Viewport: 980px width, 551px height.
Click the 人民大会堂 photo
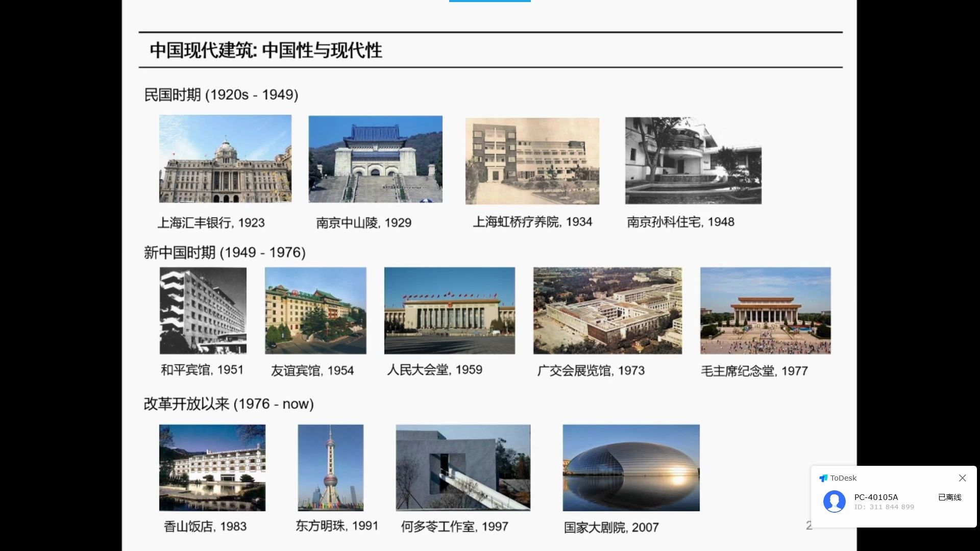point(450,311)
